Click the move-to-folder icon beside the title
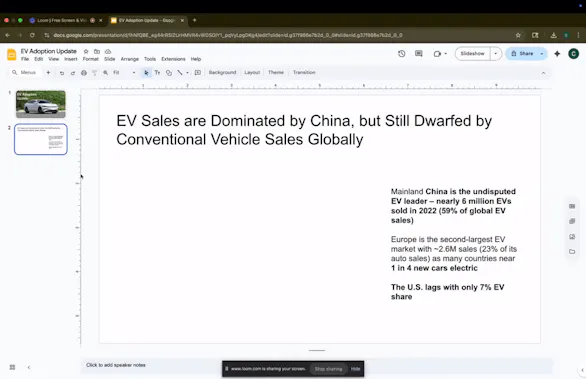Screen dimensions: 586x379 pyautogui.click(x=97, y=51)
